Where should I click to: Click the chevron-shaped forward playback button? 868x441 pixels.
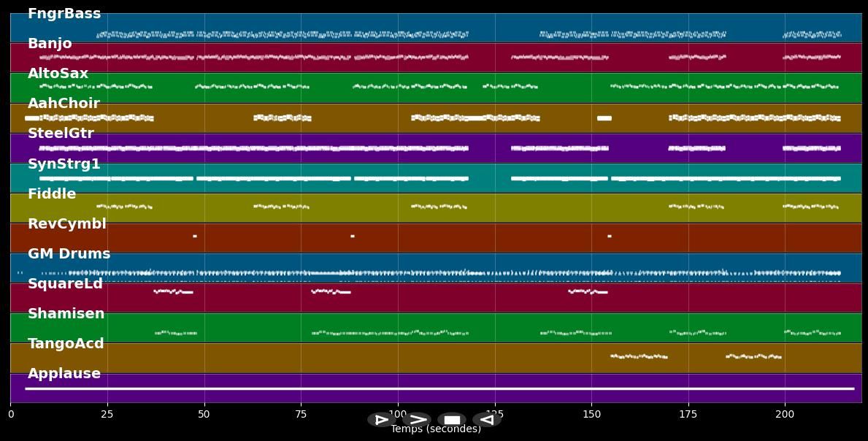[417, 420]
